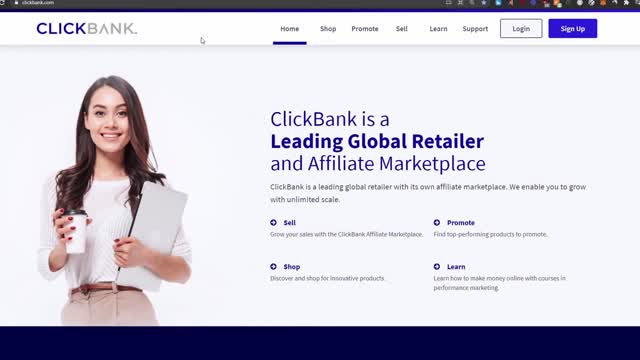Click the arrow icon beside Learn heading

[x=437, y=267]
